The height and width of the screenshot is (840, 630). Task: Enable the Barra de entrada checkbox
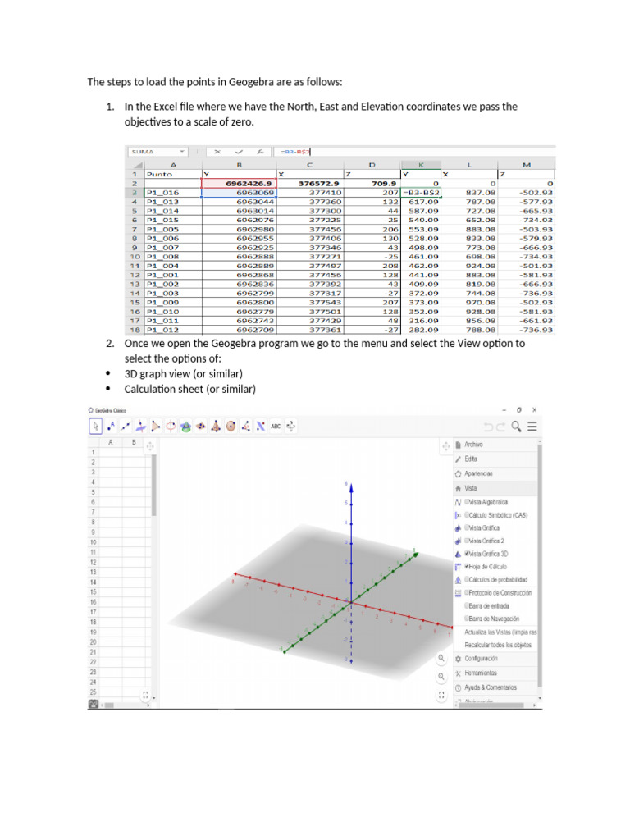467,606
